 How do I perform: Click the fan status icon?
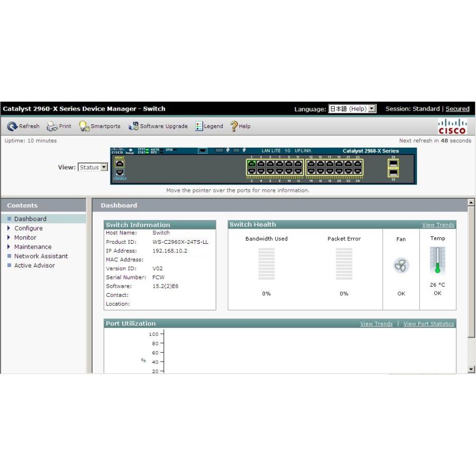pyautogui.click(x=401, y=266)
